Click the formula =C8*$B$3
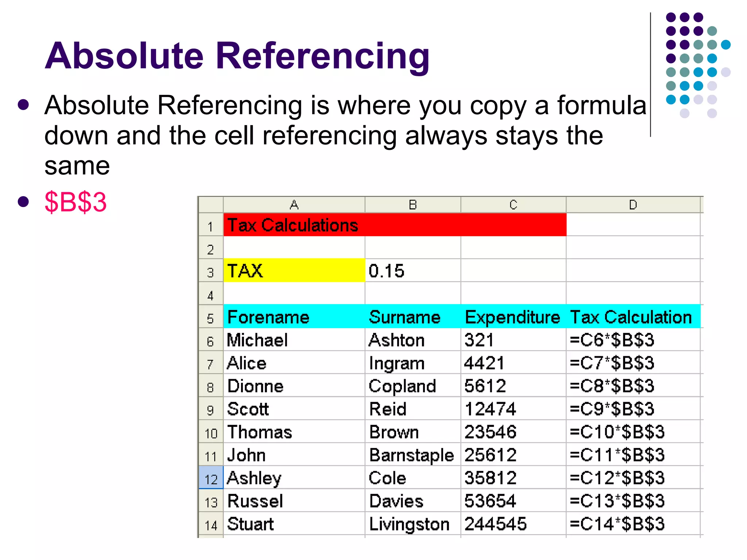The height and width of the screenshot is (560, 747). tap(634, 386)
